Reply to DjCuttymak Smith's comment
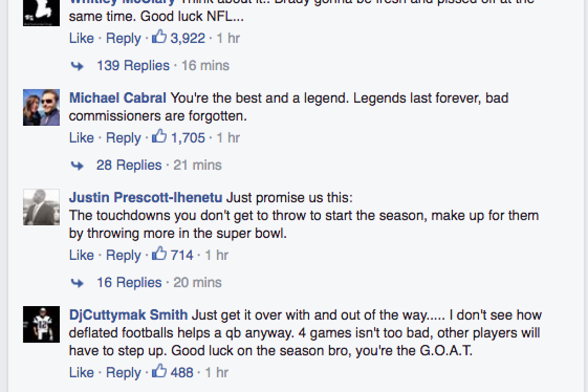Viewport: 588px width, 392px height. (123, 372)
